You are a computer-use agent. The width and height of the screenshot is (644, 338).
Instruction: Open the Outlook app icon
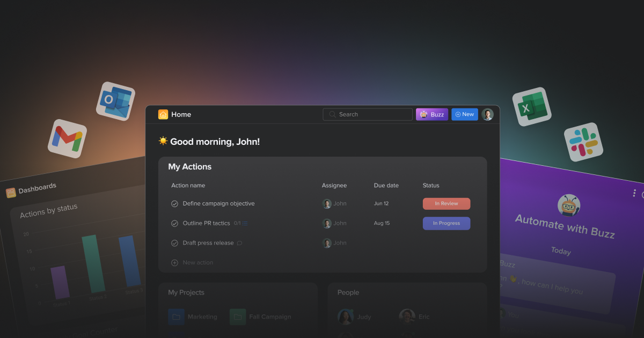115,101
